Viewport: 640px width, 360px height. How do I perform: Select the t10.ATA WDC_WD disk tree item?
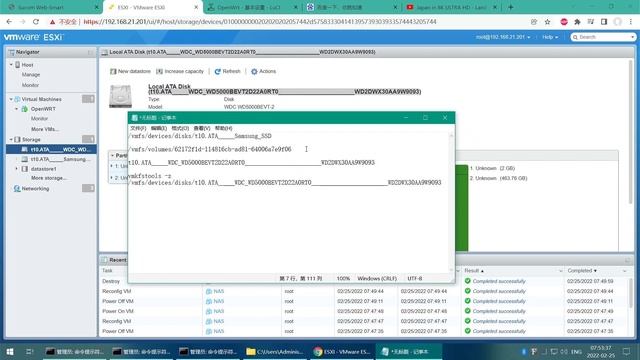(51, 149)
